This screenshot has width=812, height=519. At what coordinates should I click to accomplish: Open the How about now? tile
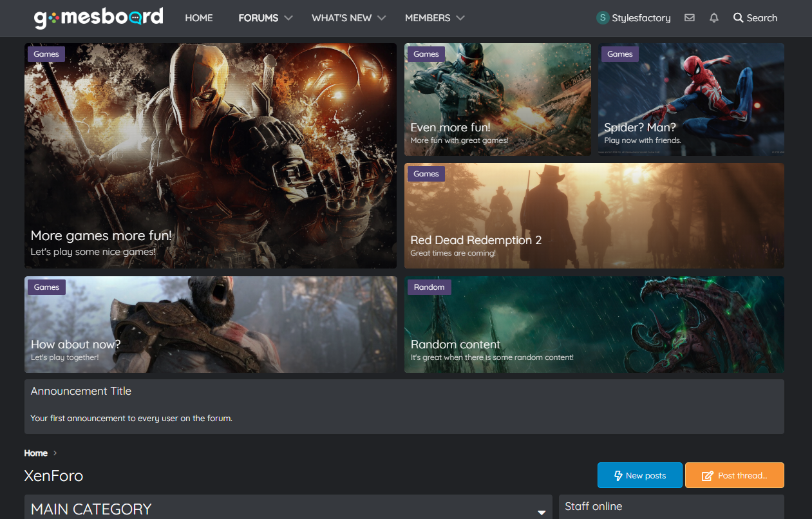click(x=75, y=344)
